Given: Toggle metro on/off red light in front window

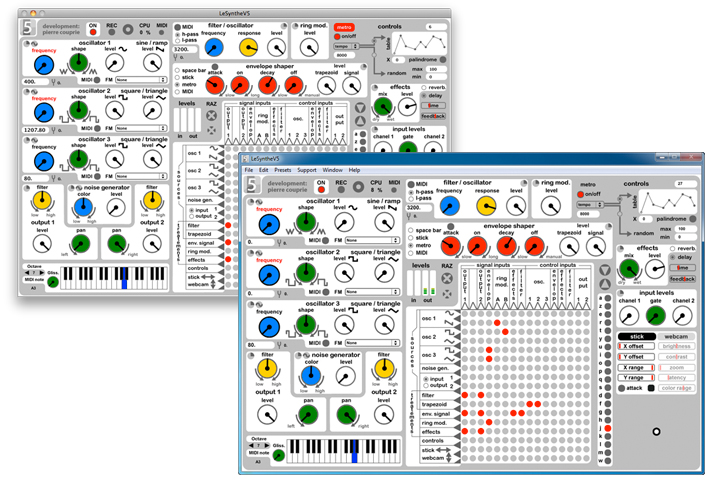Looking at the screenshot, I should [581, 195].
